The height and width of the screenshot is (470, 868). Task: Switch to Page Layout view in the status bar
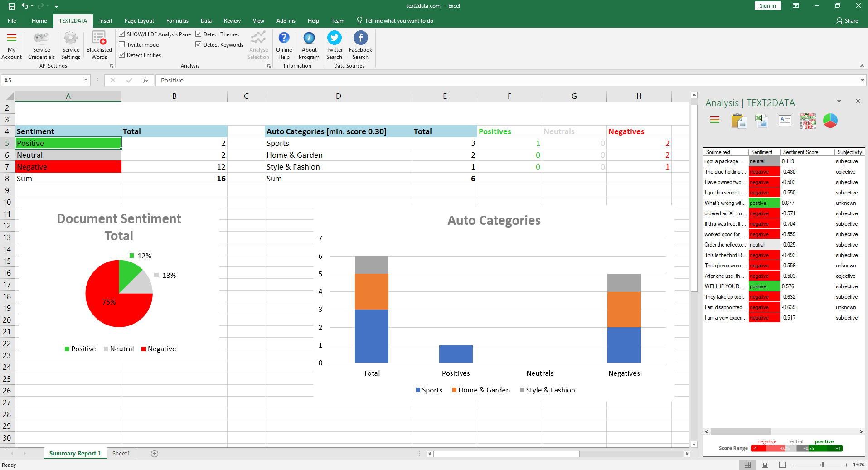tap(765, 465)
